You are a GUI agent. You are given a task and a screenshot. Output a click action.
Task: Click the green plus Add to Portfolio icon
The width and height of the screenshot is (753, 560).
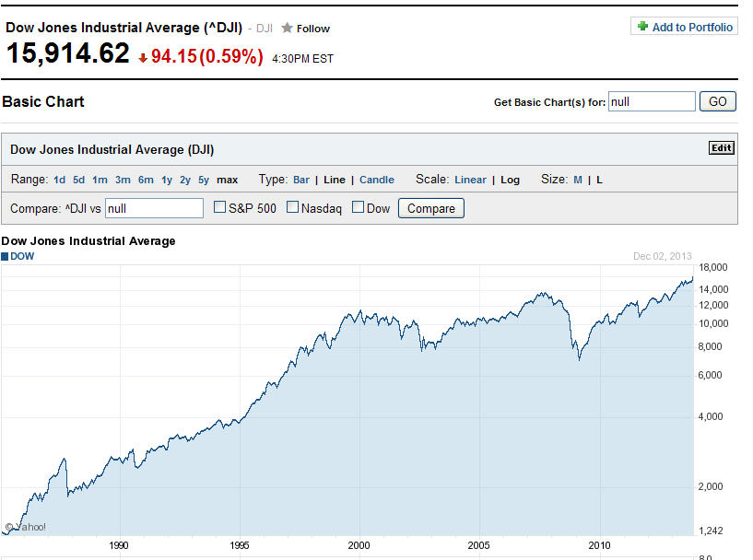pyautogui.click(x=642, y=26)
